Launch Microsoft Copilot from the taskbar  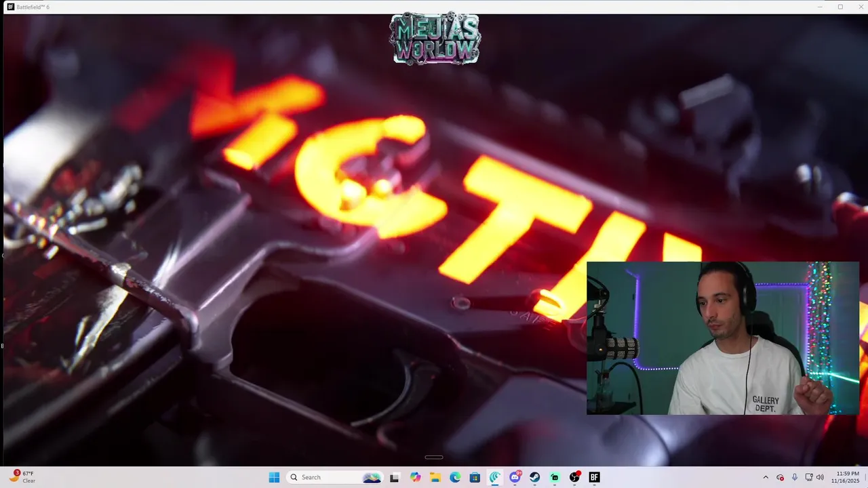click(x=415, y=477)
